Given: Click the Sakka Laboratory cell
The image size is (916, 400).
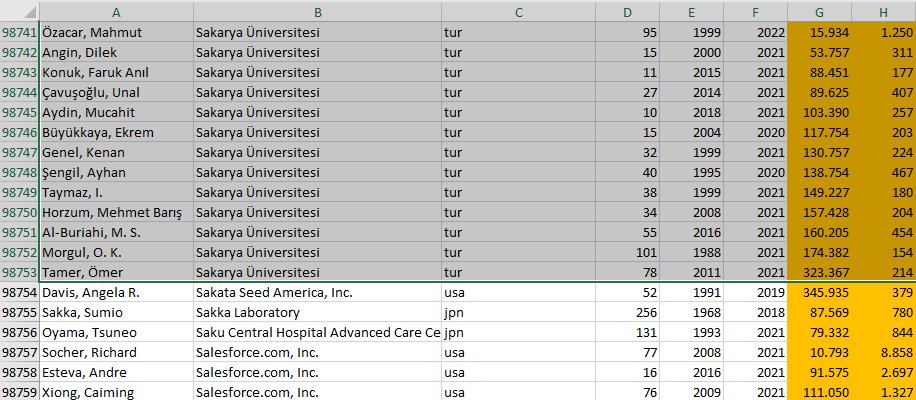Looking at the screenshot, I should [x=317, y=312].
